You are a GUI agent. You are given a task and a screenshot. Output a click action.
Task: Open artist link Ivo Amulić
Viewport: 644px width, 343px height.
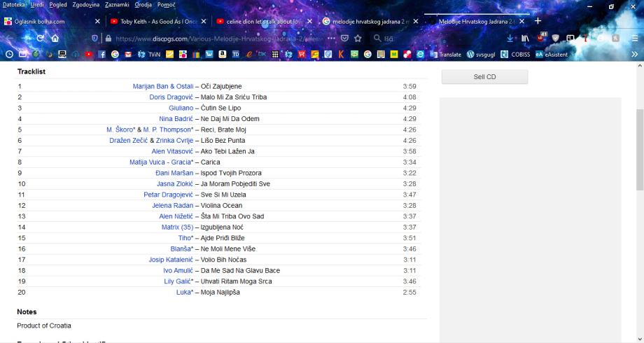pyautogui.click(x=178, y=271)
